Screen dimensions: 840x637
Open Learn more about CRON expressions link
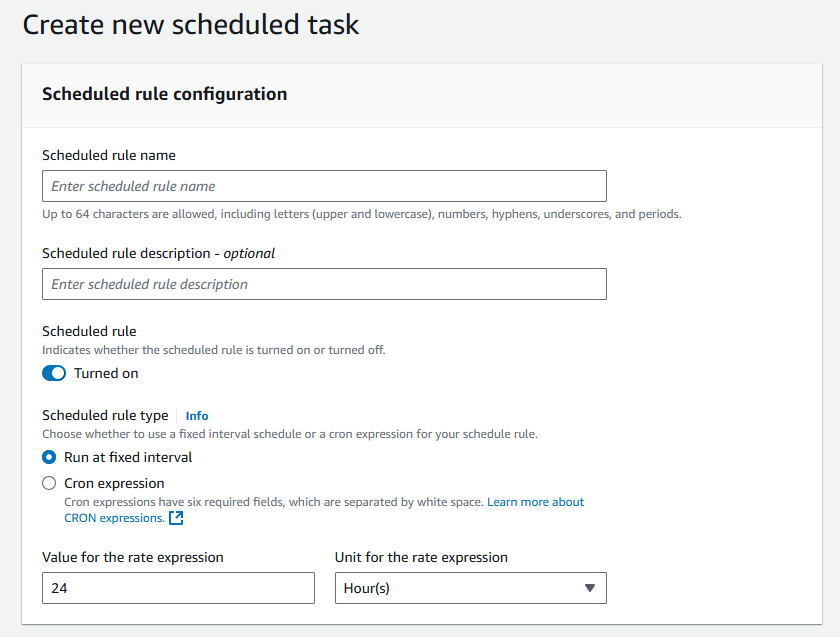[324, 510]
